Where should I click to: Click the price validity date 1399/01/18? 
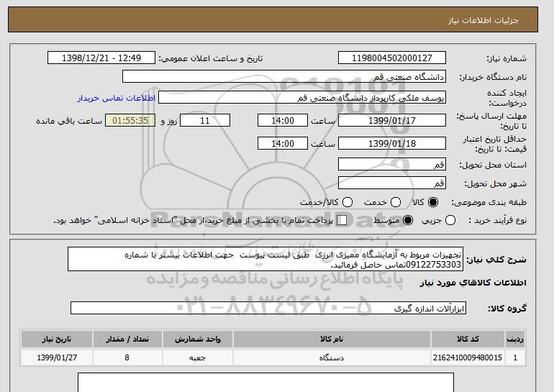(x=392, y=143)
